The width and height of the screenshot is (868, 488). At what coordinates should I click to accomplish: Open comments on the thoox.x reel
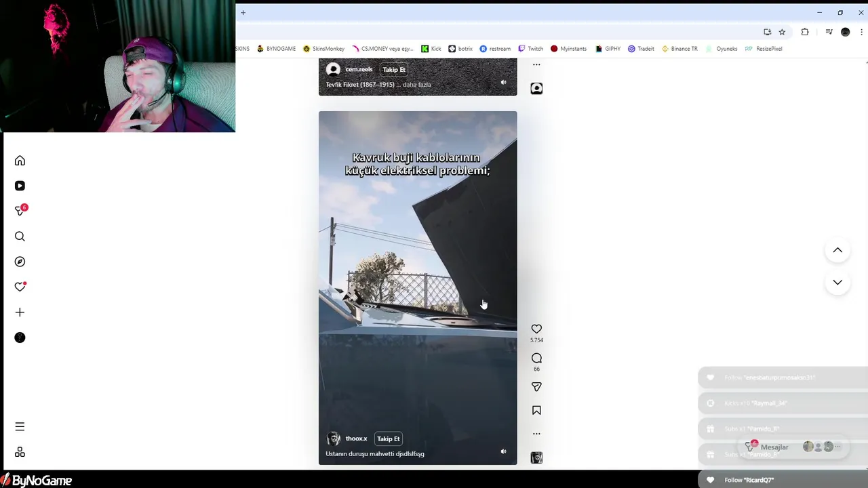coord(536,358)
